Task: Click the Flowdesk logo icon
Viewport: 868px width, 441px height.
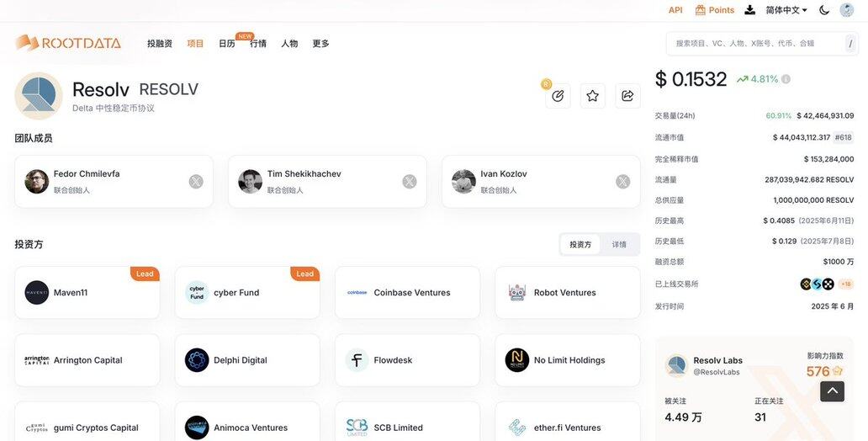Action: tap(357, 360)
